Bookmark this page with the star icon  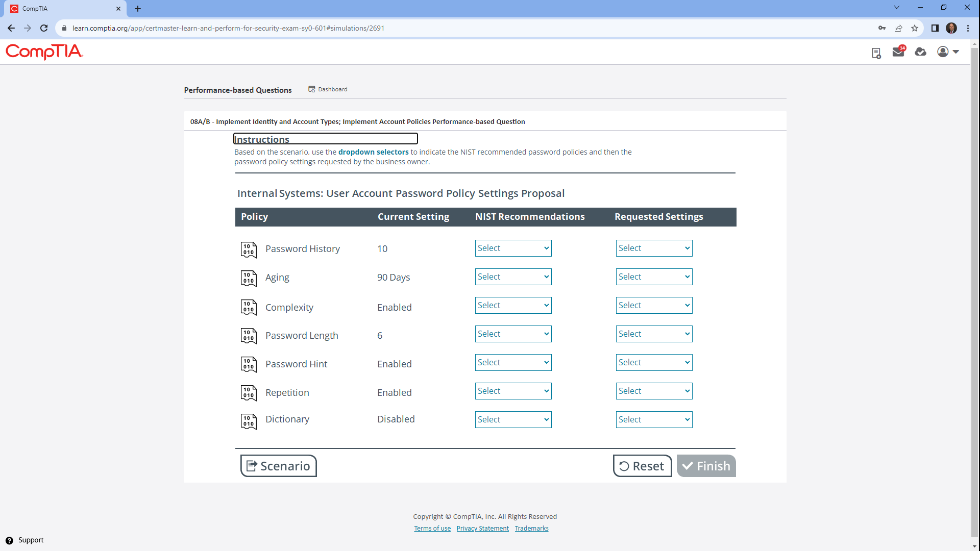915,29
